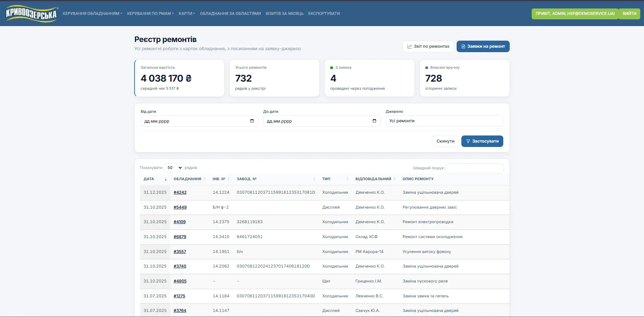Select Внесені вручну 728 card

[x=464, y=78]
